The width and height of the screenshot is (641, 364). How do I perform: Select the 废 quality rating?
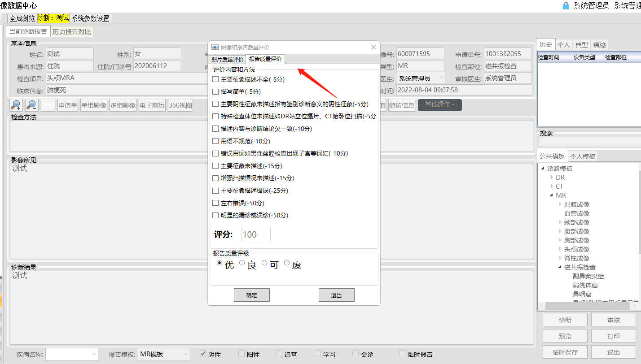tap(287, 263)
